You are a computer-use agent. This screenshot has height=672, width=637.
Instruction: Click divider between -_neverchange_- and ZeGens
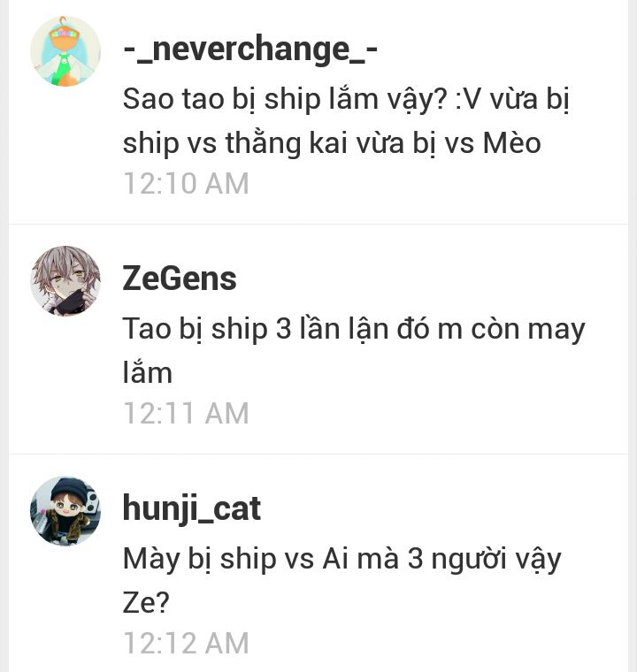(x=318, y=224)
